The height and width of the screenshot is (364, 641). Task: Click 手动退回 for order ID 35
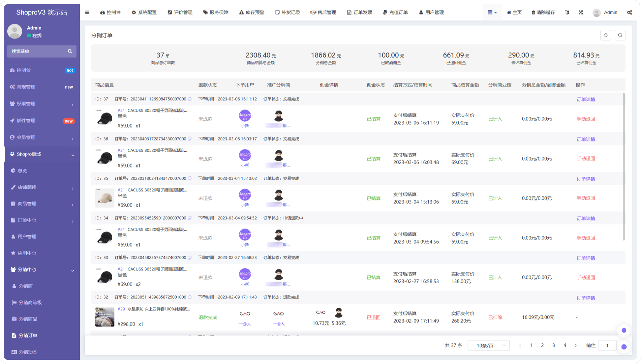[x=586, y=198]
